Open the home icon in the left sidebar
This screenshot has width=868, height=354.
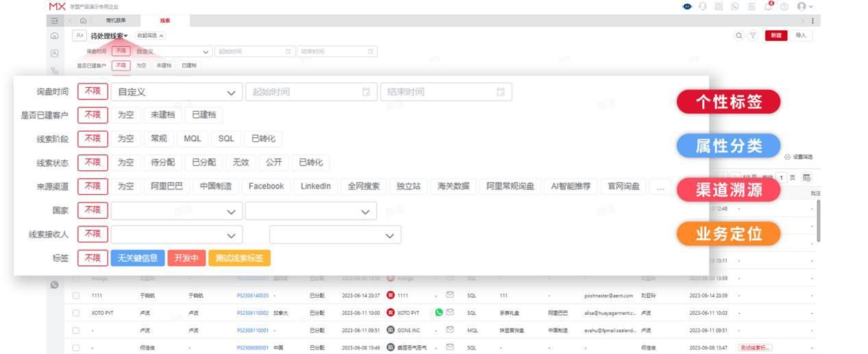pos(54,36)
